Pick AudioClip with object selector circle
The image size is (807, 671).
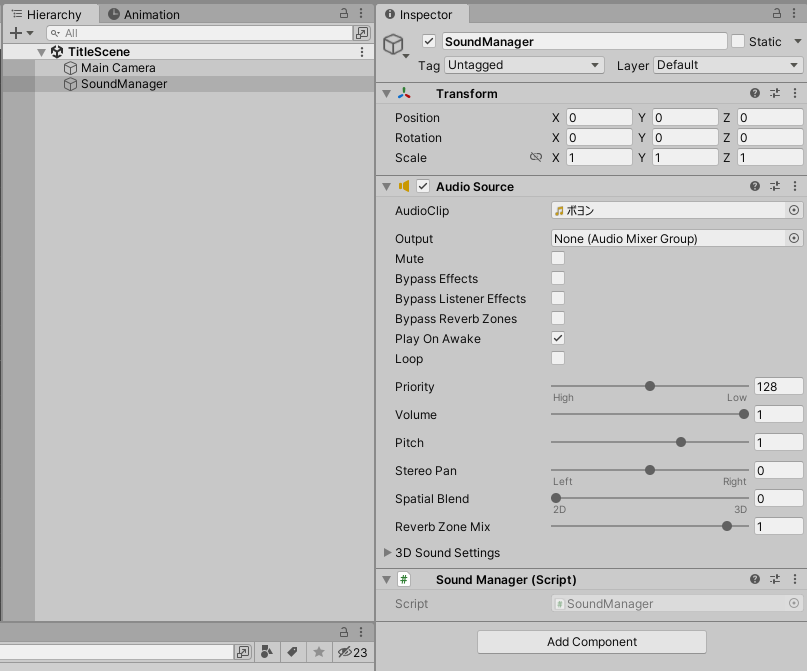pos(794,210)
